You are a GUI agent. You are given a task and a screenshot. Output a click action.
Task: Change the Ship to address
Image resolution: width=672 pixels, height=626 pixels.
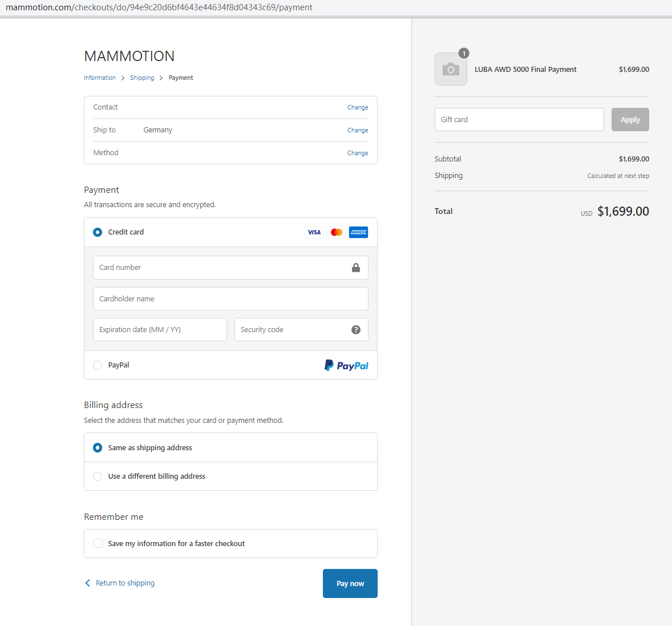coord(358,130)
